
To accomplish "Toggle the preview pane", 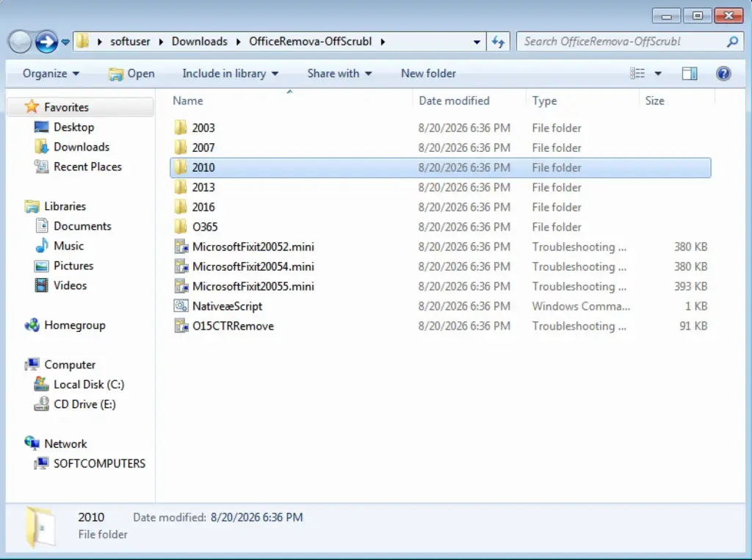I will coord(690,73).
